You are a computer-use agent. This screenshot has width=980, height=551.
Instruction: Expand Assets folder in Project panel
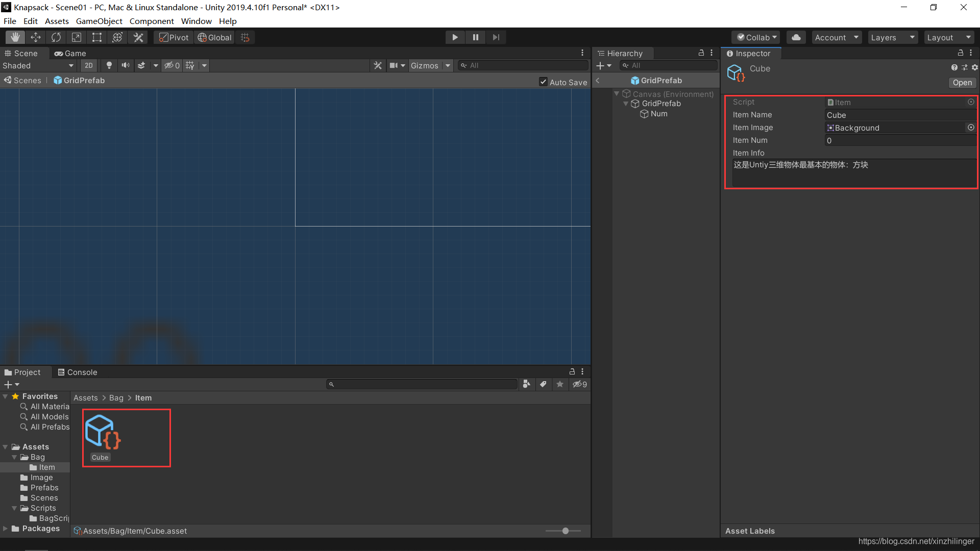[x=7, y=446]
